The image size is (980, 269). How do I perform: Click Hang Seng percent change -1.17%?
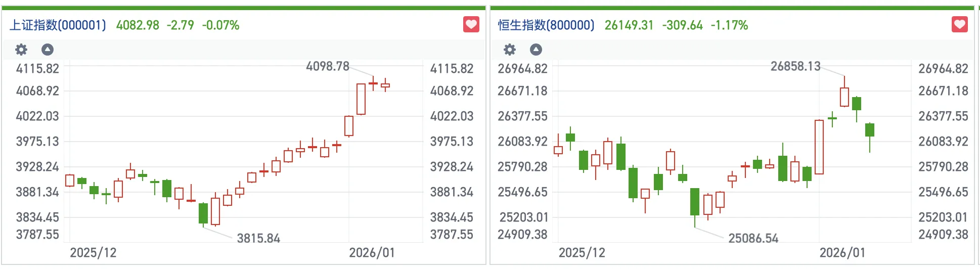click(729, 25)
